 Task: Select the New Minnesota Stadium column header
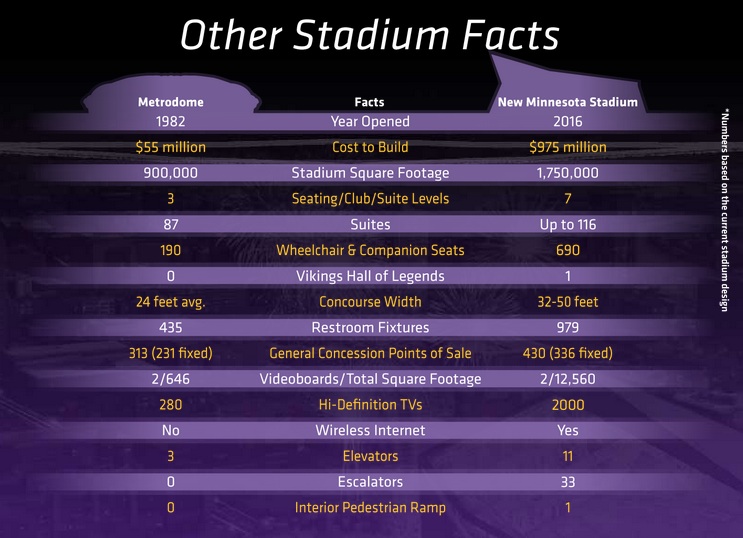(x=567, y=102)
